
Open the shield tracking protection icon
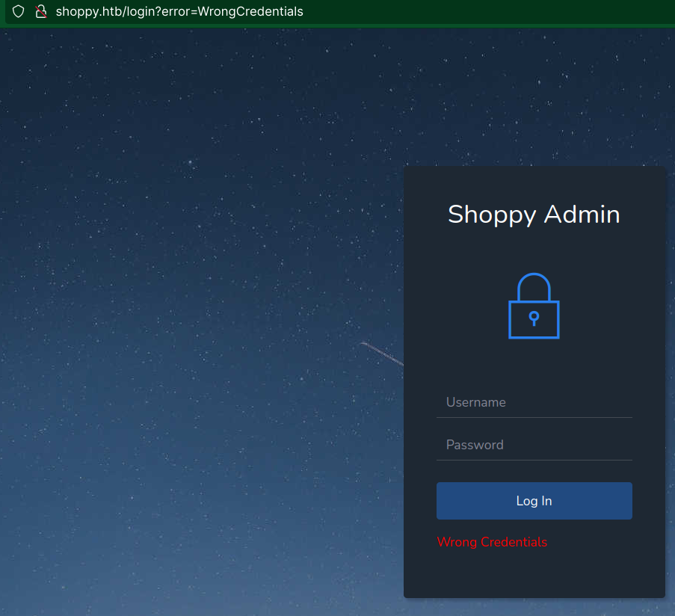click(18, 11)
